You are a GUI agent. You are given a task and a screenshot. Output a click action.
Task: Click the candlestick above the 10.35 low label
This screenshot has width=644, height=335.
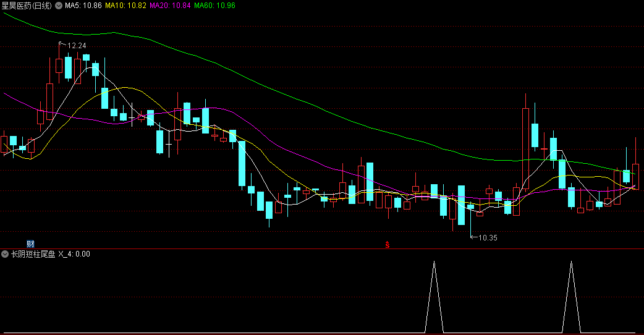point(471,207)
